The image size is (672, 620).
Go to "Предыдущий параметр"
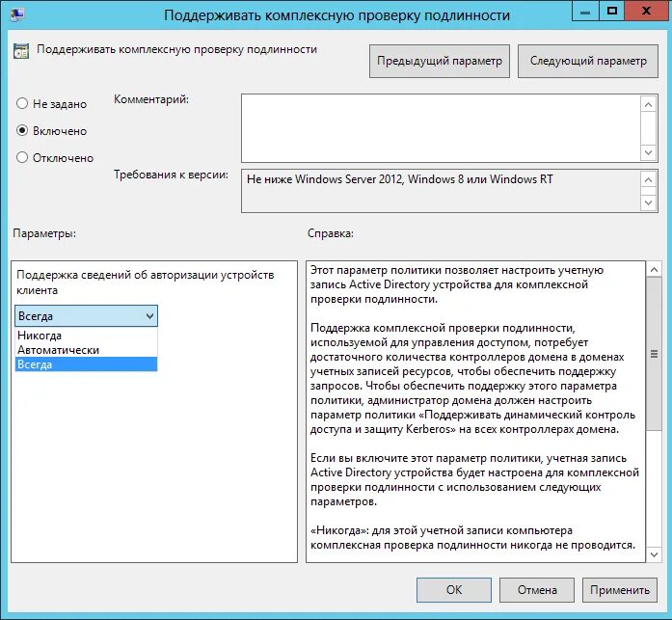point(440,61)
